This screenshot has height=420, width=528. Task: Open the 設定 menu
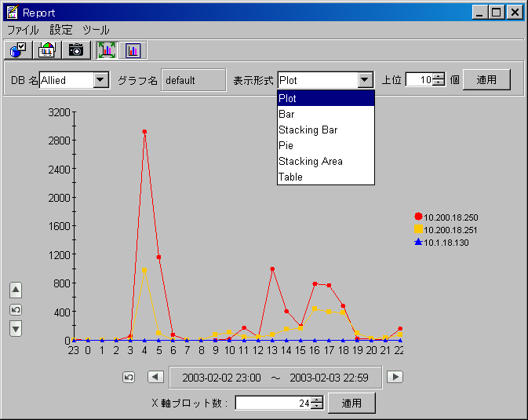[x=61, y=30]
